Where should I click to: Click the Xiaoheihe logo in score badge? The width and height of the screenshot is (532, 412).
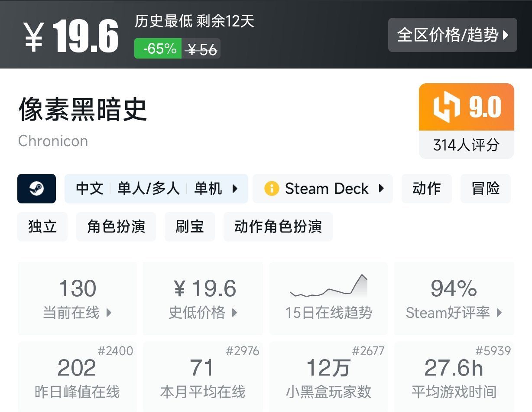tap(446, 107)
